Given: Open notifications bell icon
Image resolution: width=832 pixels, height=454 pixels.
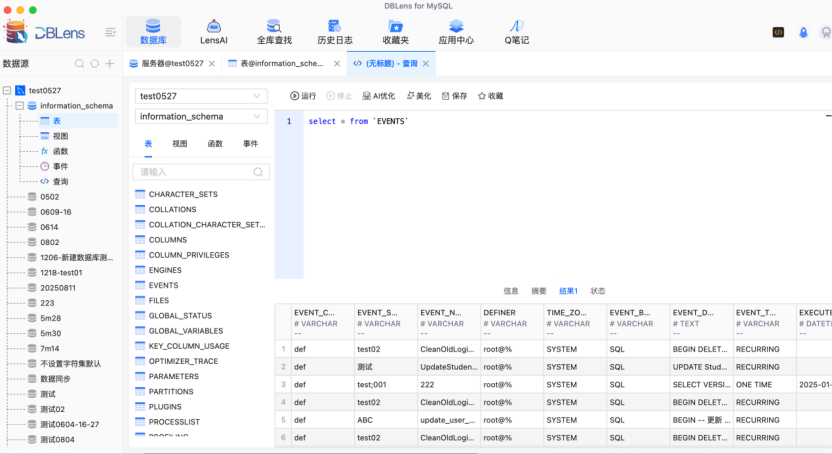Looking at the screenshot, I should tap(803, 32).
